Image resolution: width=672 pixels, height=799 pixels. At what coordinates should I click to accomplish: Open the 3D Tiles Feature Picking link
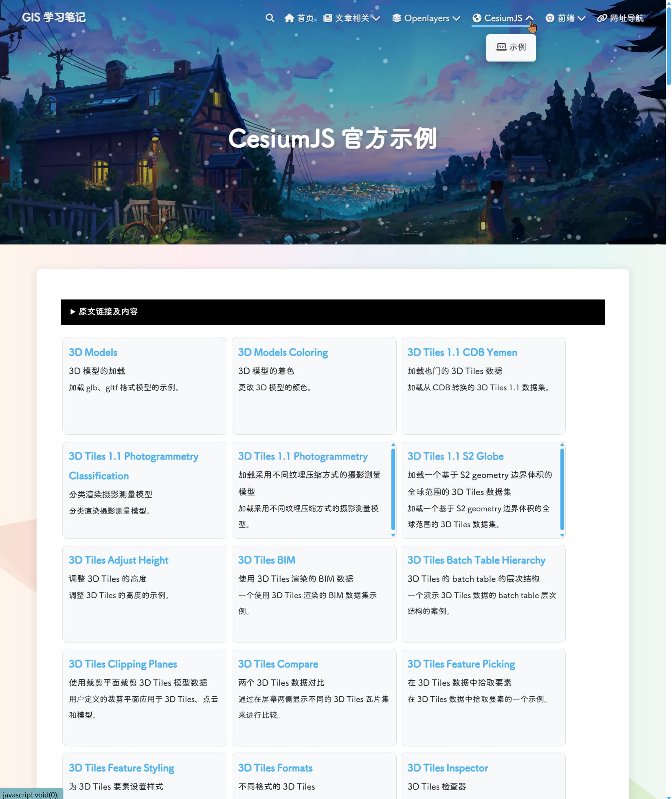click(461, 664)
